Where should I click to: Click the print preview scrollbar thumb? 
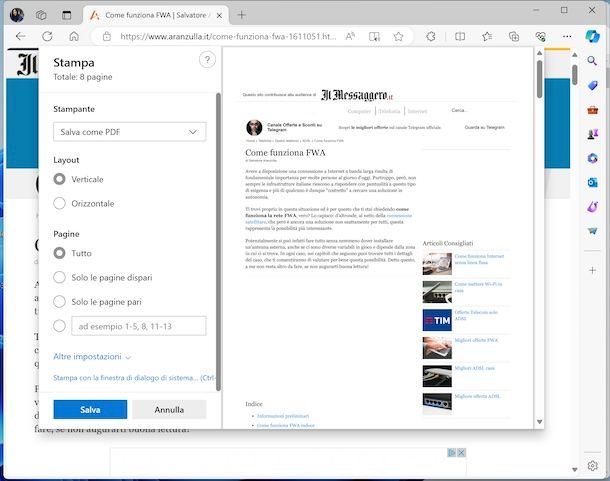coord(539,79)
